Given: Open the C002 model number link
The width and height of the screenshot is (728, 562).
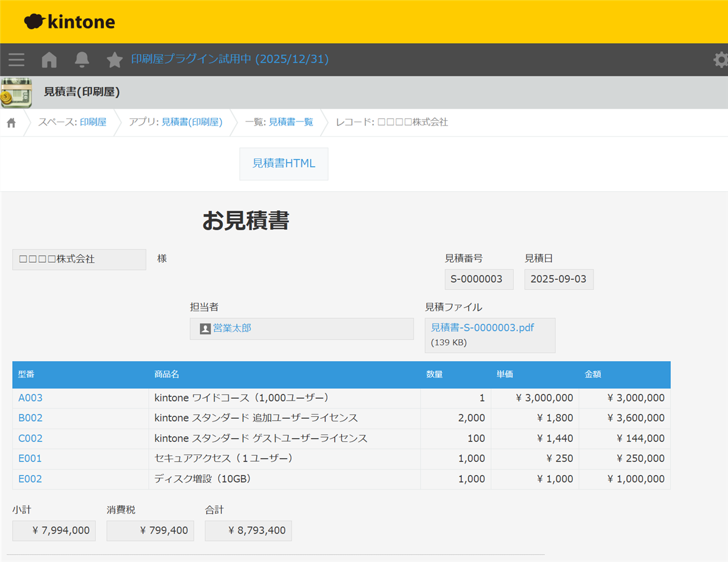Looking at the screenshot, I should click(30, 438).
